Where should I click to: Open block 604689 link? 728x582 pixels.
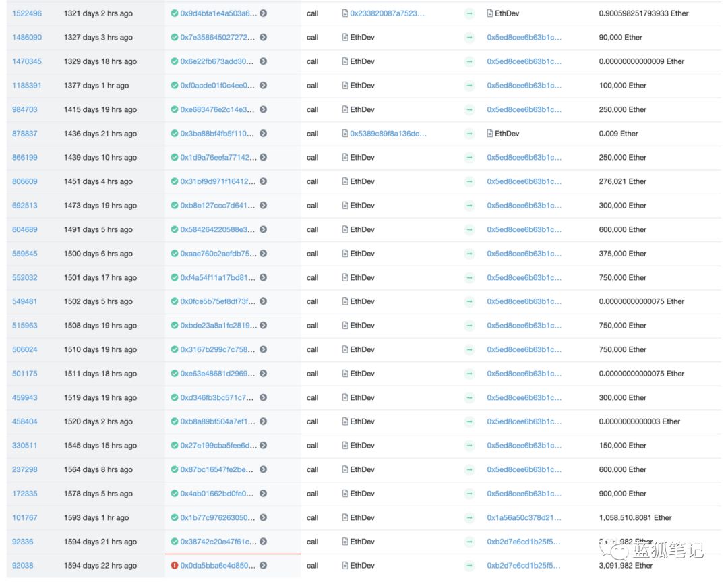click(x=25, y=229)
